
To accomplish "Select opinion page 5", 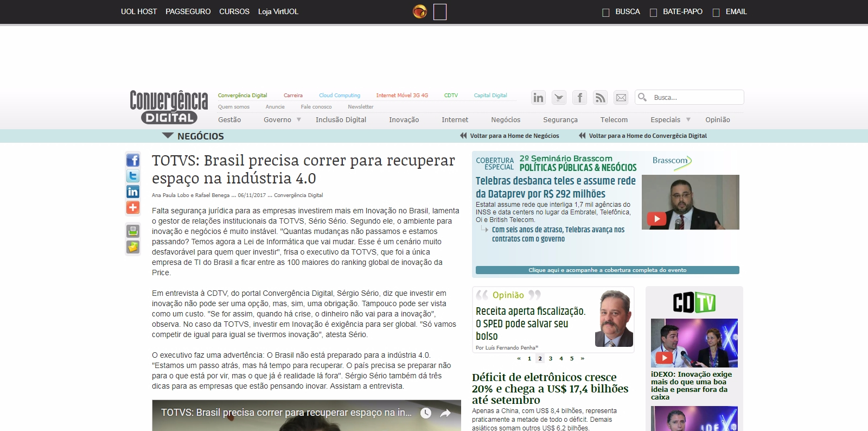I will coord(572,358).
